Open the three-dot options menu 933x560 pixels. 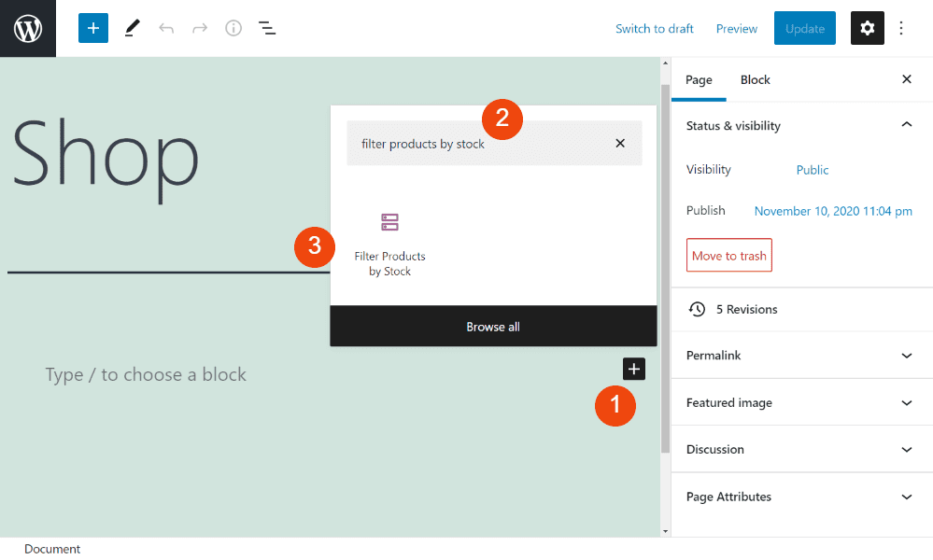[900, 28]
